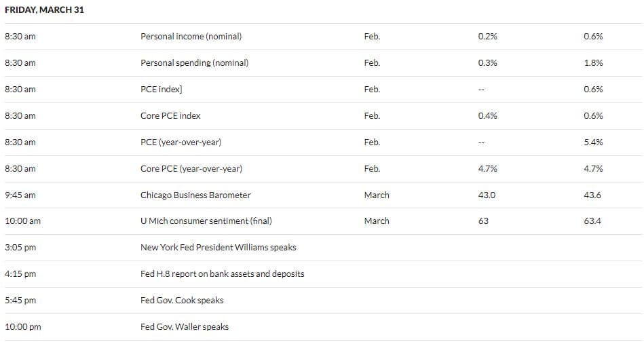The image size is (644, 344).
Task: Click the 5.4% PCE year-over-year figure
Action: (x=593, y=142)
